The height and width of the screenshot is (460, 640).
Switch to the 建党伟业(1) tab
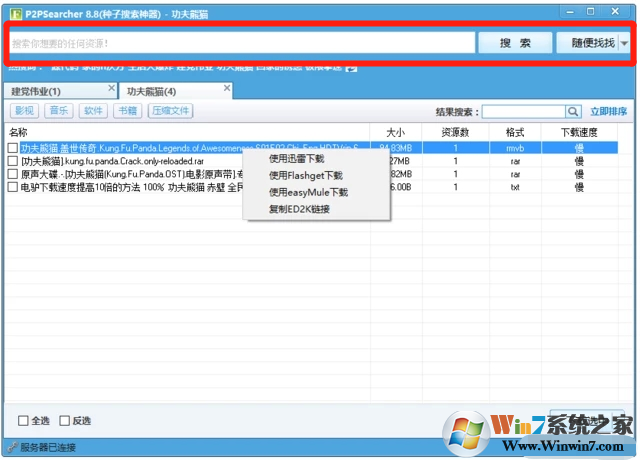[60, 91]
